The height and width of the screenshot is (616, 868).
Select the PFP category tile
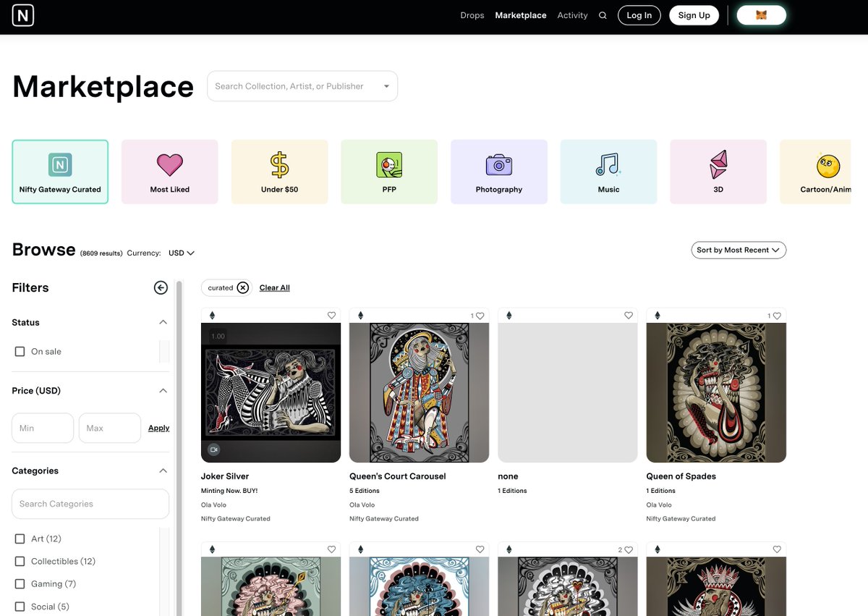(389, 172)
